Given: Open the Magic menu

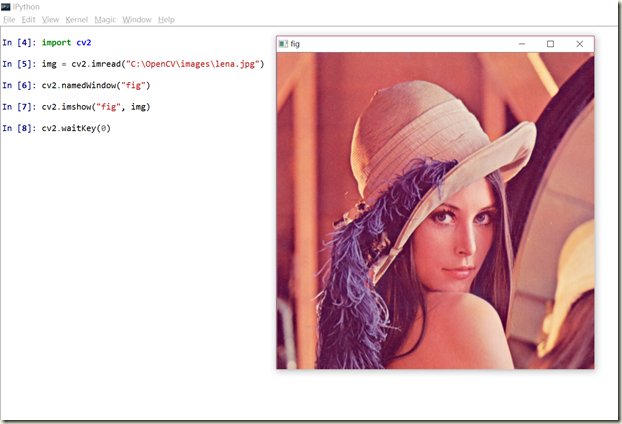Looking at the screenshot, I should coord(105,19).
